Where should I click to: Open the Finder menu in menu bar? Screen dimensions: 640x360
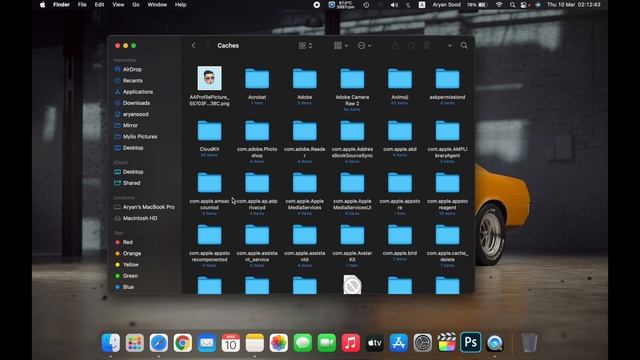pos(61,5)
